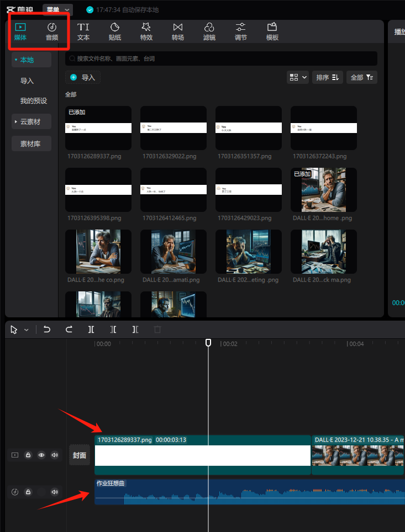Open the 调节 (Adjust) panel
This screenshot has height=532, width=405.
point(241,32)
